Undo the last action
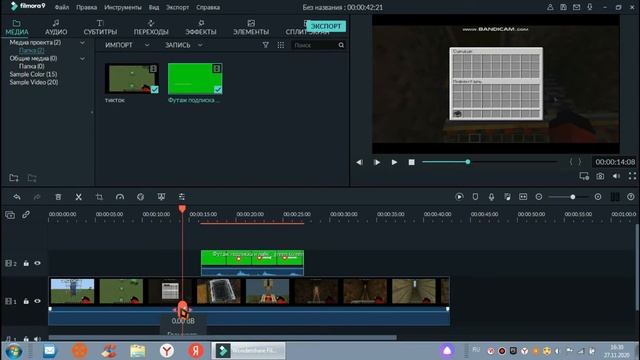 click(x=17, y=197)
